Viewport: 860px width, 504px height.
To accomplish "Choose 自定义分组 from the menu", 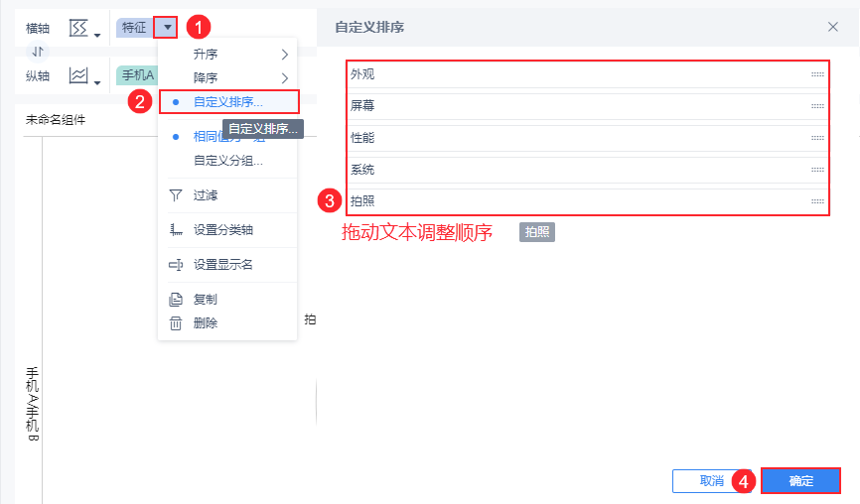I will coord(227,160).
